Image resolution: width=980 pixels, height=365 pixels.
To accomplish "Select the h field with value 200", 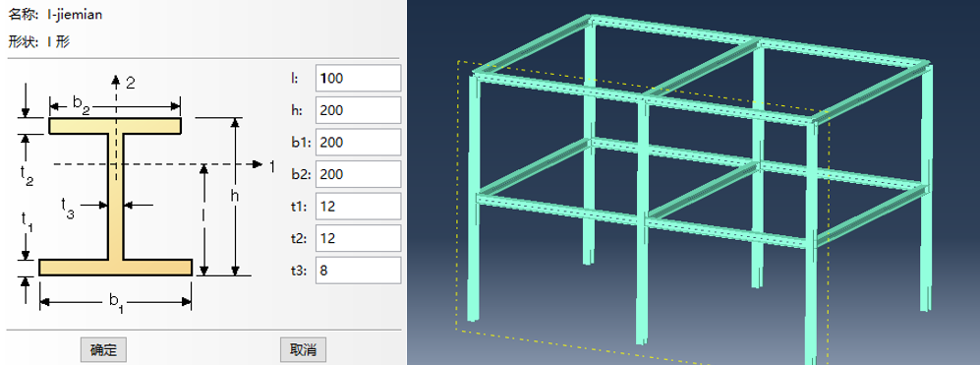I will click(358, 110).
